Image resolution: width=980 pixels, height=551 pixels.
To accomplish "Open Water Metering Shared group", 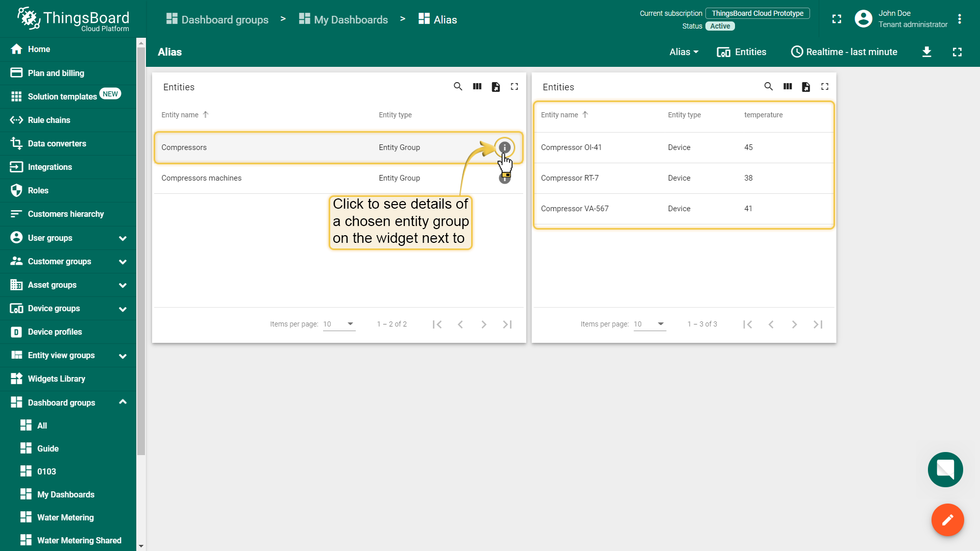I will coord(68,540).
